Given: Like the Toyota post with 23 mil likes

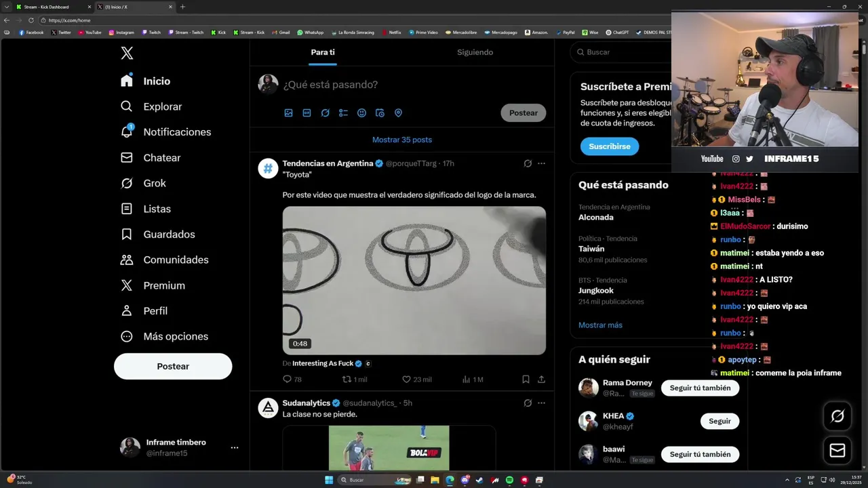Looking at the screenshot, I should click(417, 380).
